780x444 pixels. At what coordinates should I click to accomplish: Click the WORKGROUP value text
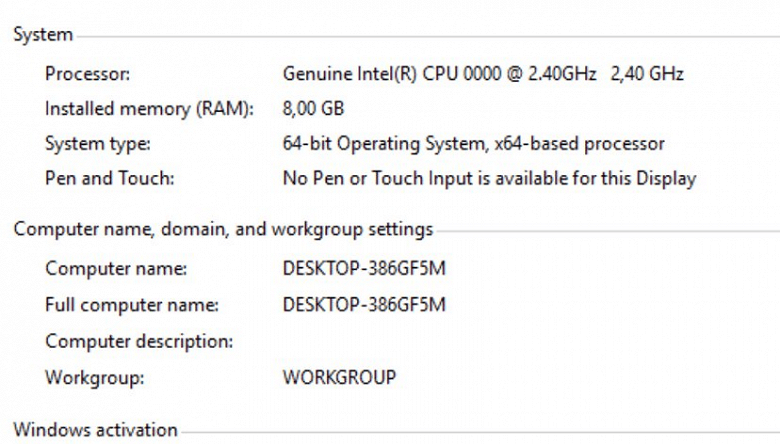coord(340,378)
